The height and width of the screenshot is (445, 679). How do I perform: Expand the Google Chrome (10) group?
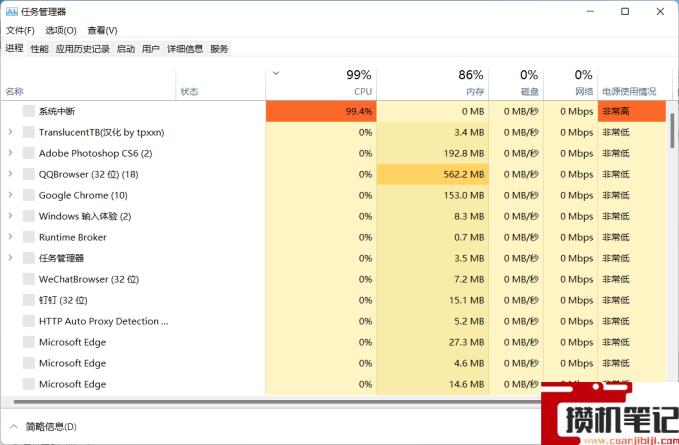pyautogui.click(x=10, y=195)
